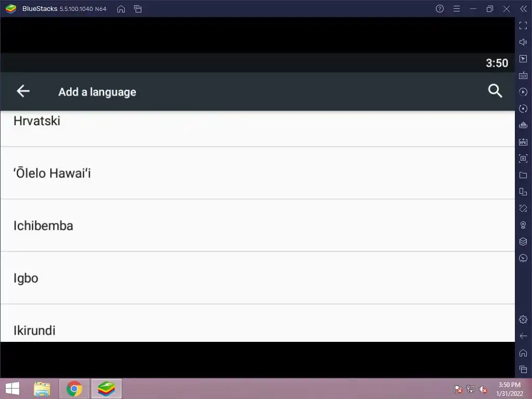Open language search magnifier
Viewport: 532px width, 399px height.
[495, 91]
